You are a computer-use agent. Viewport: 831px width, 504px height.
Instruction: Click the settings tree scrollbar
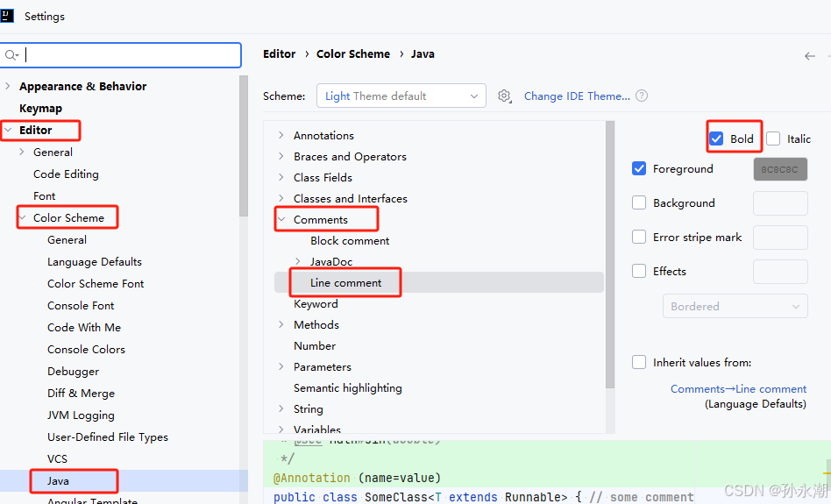pyautogui.click(x=244, y=146)
